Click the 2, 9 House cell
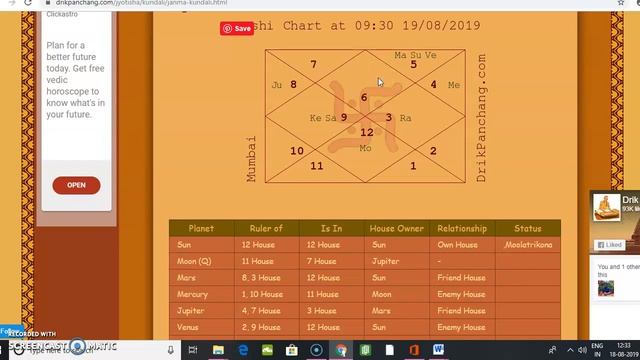 267,327
